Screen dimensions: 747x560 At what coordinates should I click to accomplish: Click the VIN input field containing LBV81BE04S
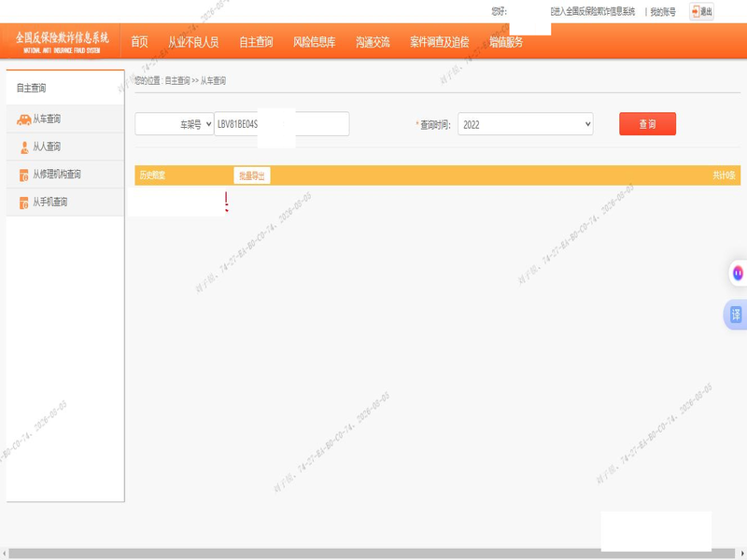click(x=282, y=124)
